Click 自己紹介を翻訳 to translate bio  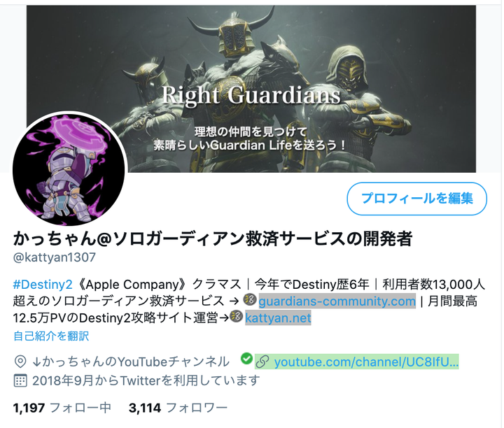51,336
